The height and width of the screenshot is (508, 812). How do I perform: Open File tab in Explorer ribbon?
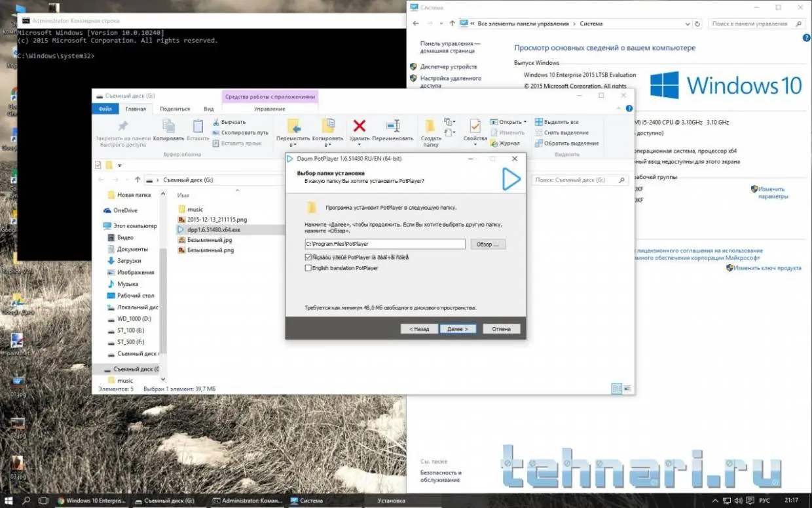click(x=105, y=109)
